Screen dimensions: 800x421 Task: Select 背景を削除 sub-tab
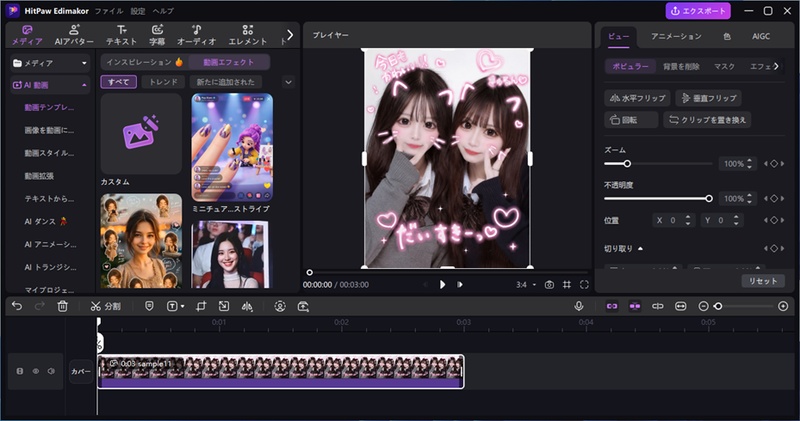(681, 66)
